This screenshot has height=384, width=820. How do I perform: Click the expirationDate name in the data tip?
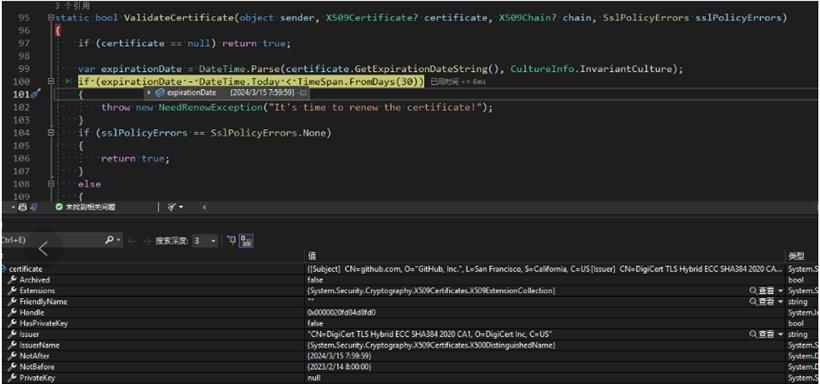(191, 93)
